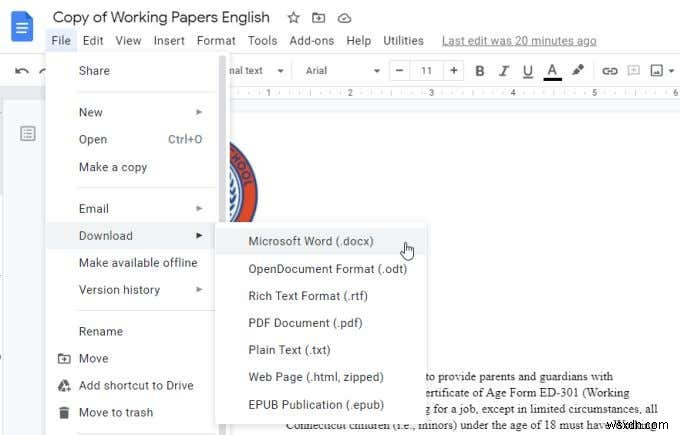The width and height of the screenshot is (680, 435).
Task: Select Share in the File menu
Action: click(133, 71)
